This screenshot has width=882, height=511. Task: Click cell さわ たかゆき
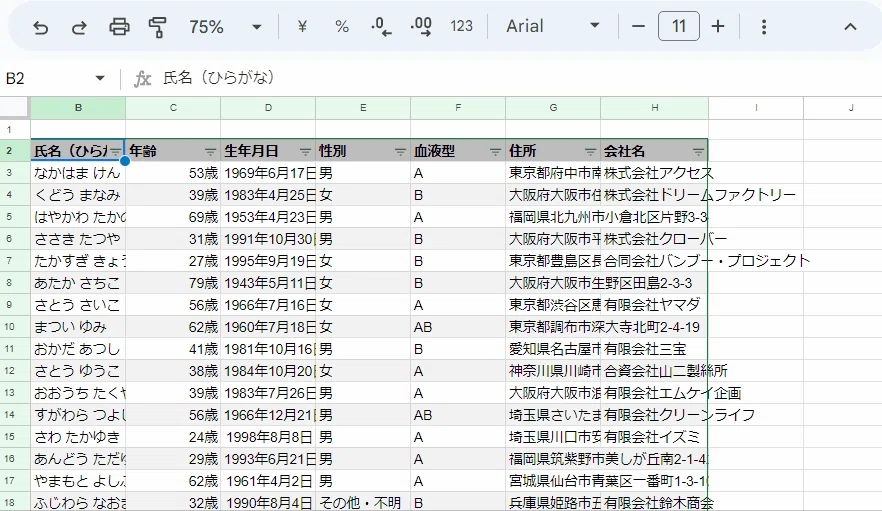point(78,437)
